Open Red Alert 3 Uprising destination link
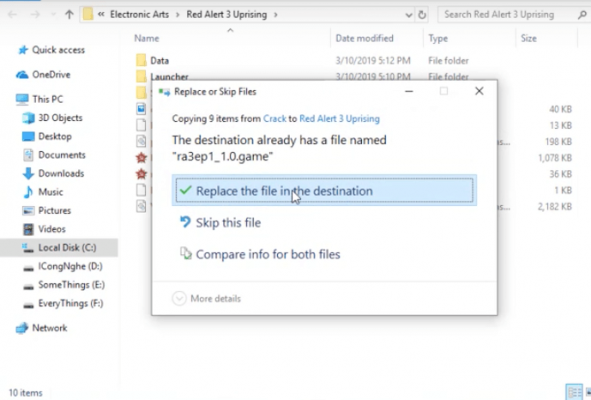 (339, 118)
